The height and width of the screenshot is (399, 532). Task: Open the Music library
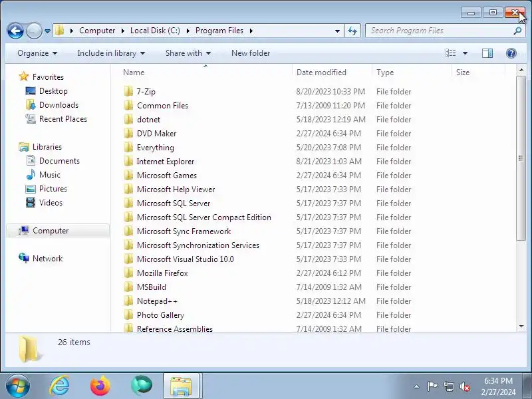coord(49,175)
